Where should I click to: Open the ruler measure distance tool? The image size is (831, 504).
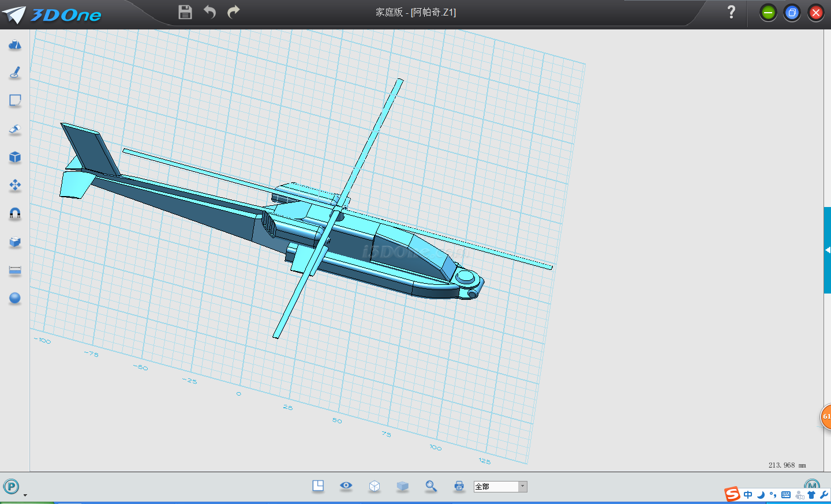pos(15,270)
